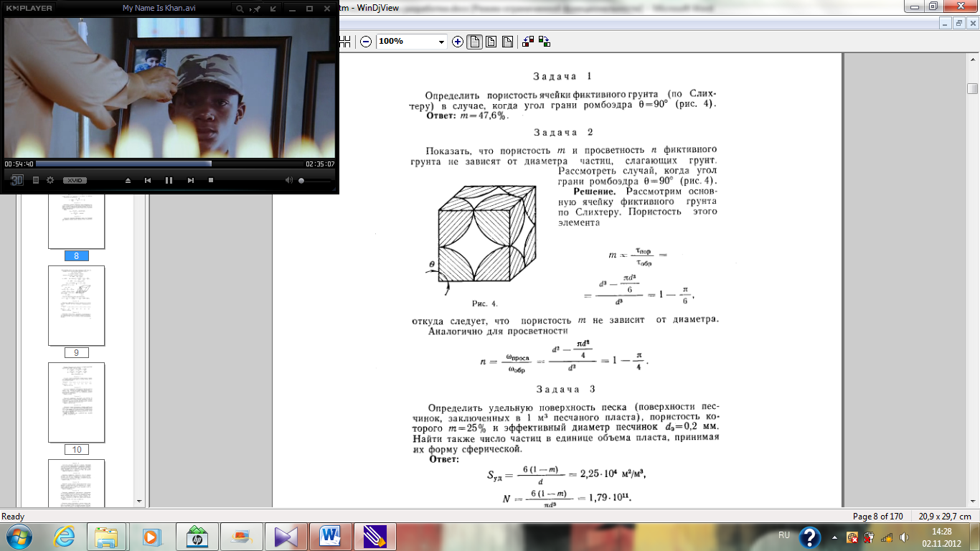Click the document scroll-up arrow
Image resolution: width=980 pixels, height=551 pixels.
[x=973, y=59]
